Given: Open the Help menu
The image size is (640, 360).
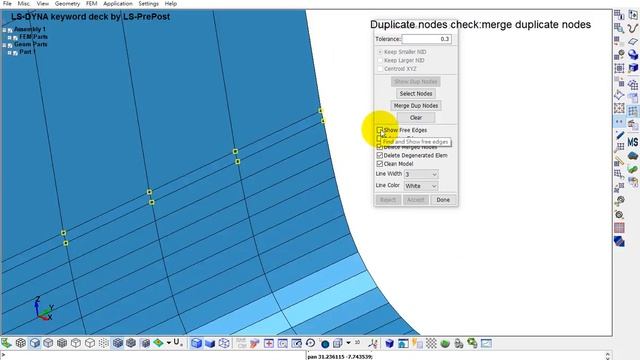Looking at the screenshot, I should pyautogui.click(x=171, y=4).
